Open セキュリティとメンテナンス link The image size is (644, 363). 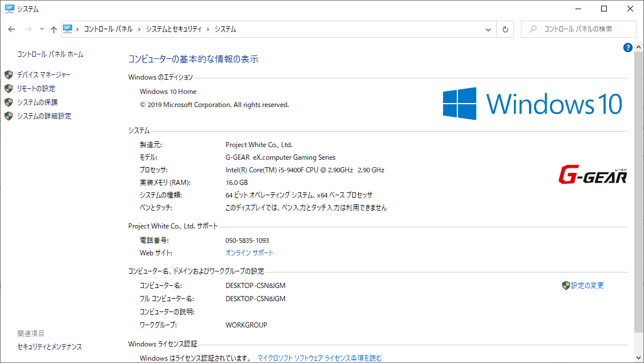click(x=50, y=347)
